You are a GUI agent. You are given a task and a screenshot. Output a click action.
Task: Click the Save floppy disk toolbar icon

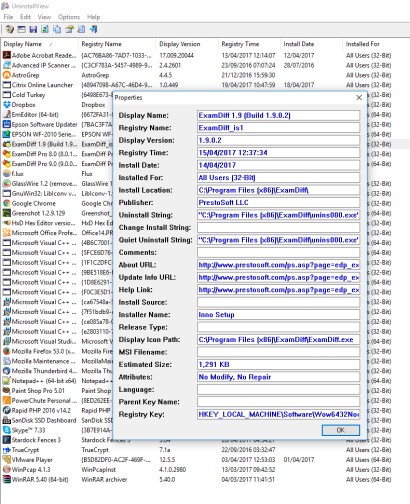tap(33, 29)
